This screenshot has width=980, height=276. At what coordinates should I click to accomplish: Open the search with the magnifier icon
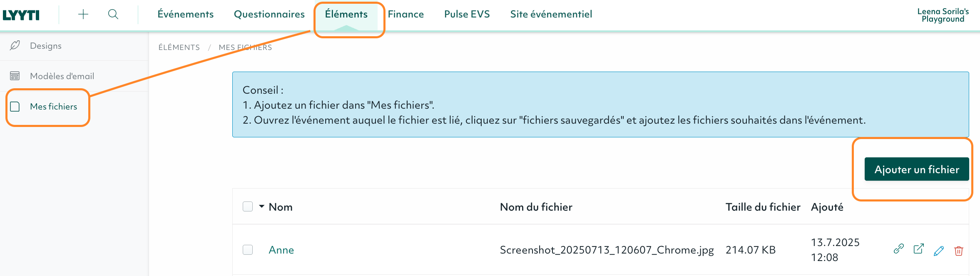click(x=113, y=14)
